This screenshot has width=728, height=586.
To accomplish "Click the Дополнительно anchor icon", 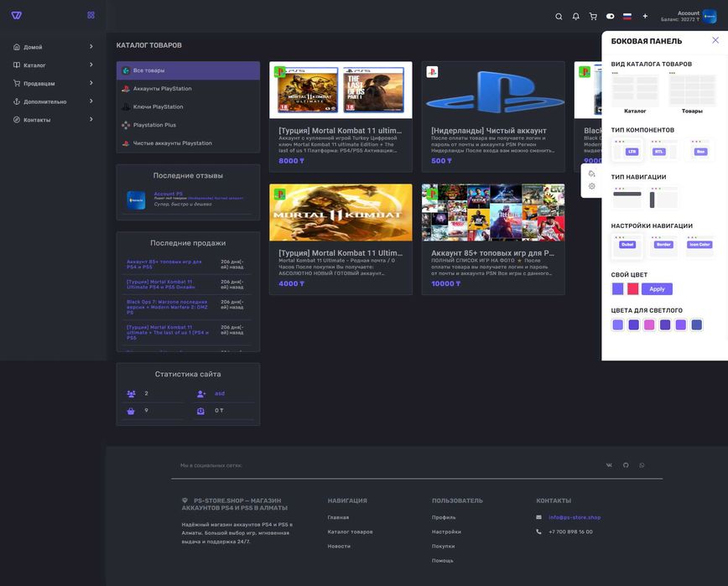I will click(x=17, y=101).
